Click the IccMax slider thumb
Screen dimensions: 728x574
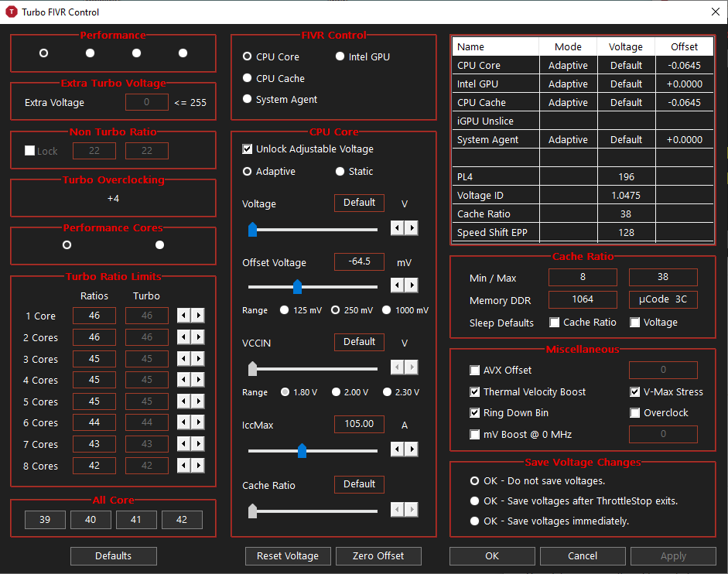[x=302, y=450]
